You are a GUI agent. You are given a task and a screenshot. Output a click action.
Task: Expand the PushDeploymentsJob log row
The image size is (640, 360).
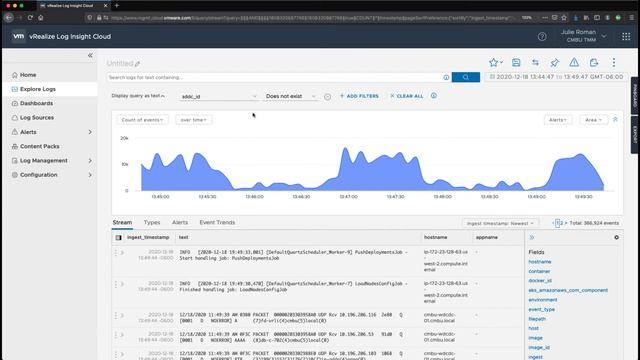(x=122, y=253)
